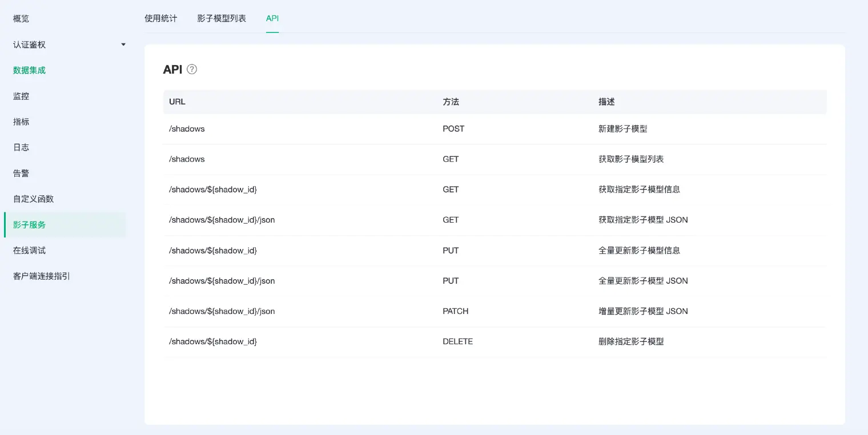Switch to the 使用统计 tab

[161, 18]
